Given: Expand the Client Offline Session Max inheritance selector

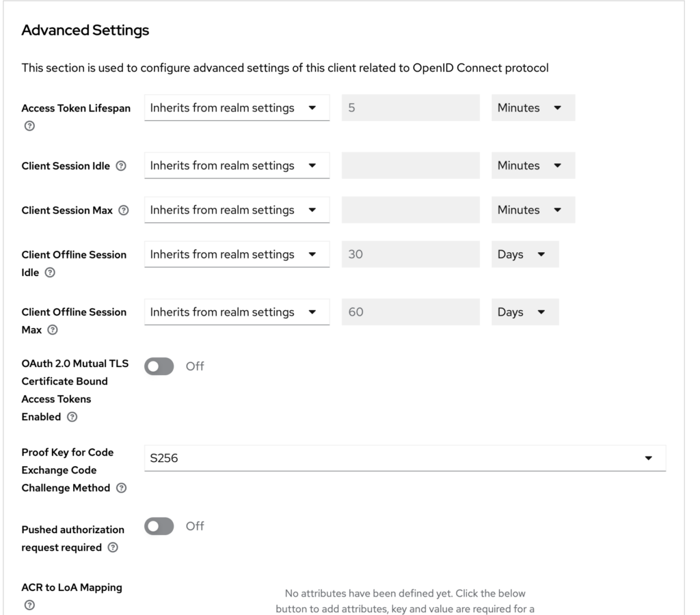Looking at the screenshot, I should coord(236,312).
